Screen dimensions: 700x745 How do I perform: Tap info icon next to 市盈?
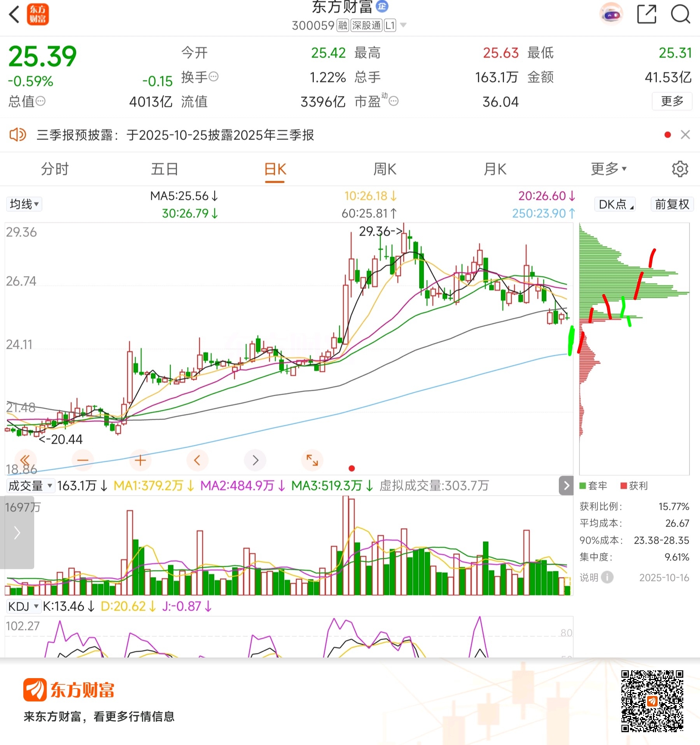pos(394,101)
